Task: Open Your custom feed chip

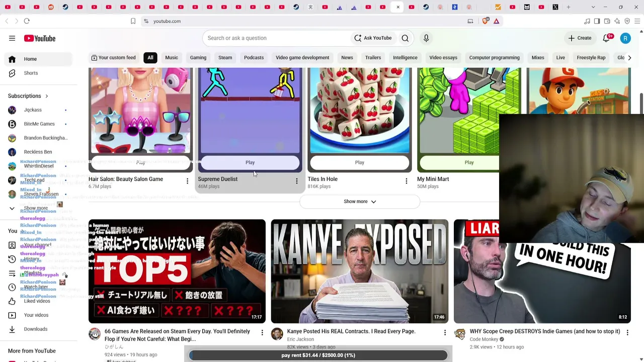Action: 114,58
